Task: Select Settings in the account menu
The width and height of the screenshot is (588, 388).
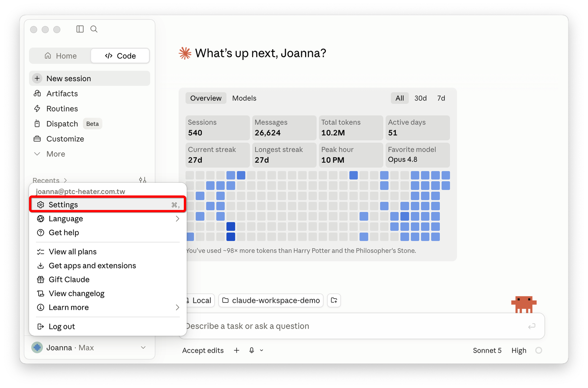Action: 108,205
